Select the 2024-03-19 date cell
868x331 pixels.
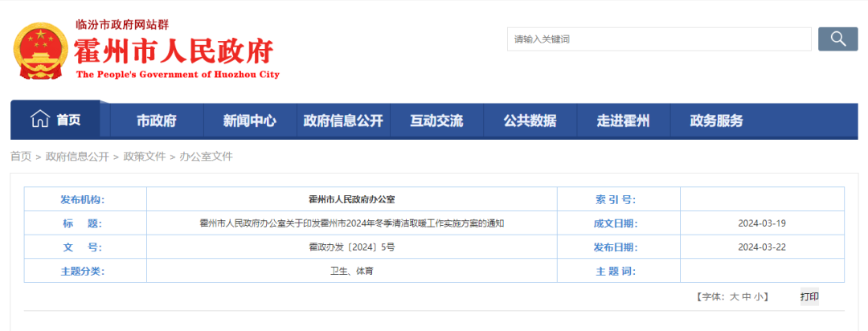coord(762,223)
